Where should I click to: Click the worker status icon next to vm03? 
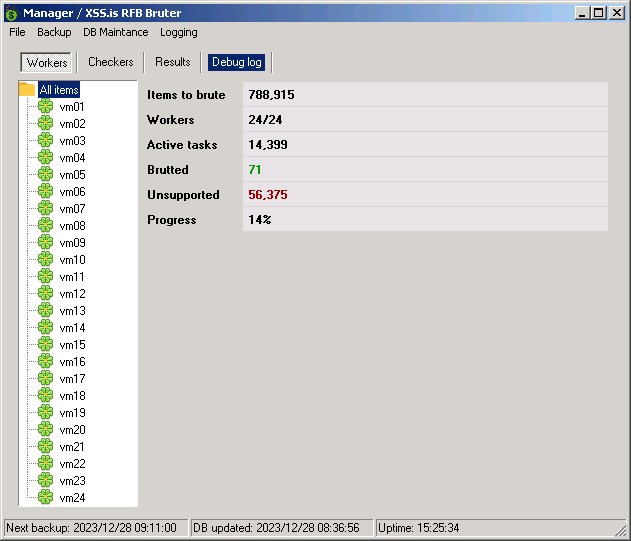pos(45,140)
